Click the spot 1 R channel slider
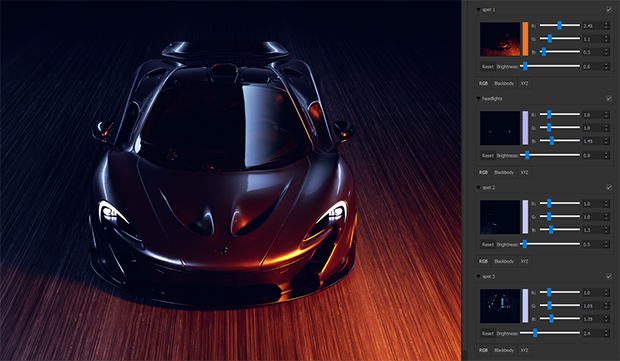 pos(560,25)
